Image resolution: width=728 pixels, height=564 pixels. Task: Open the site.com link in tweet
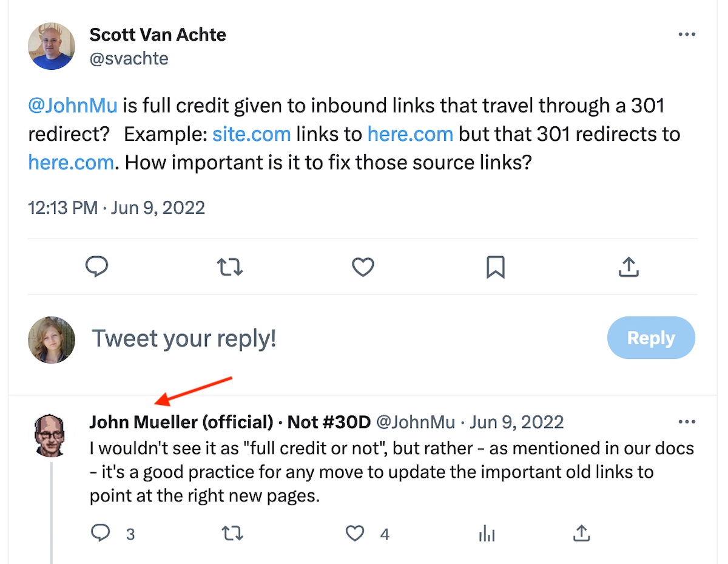(251, 134)
